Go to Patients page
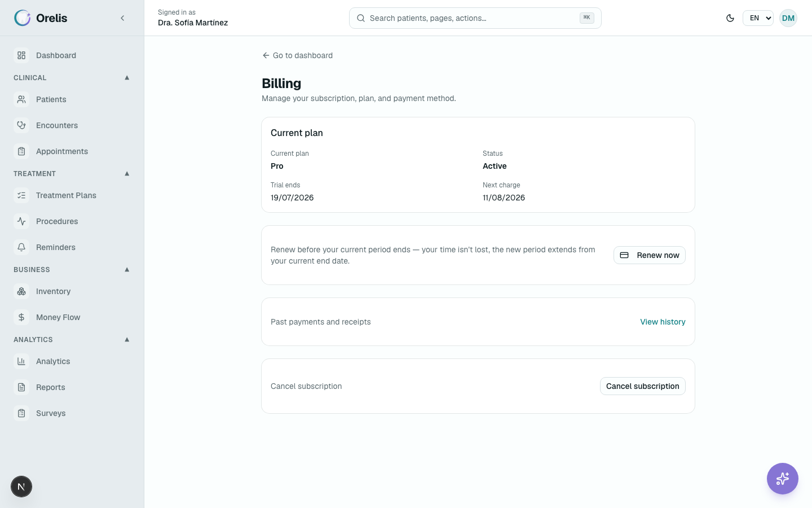This screenshot has width=812, height=508. coord(72,99)
